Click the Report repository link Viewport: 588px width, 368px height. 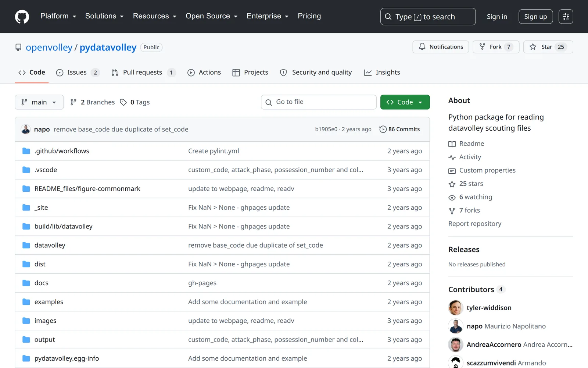pos(475,224)
